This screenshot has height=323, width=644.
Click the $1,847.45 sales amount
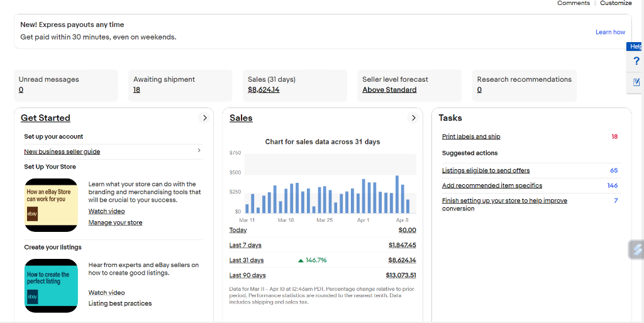(402, 245)
